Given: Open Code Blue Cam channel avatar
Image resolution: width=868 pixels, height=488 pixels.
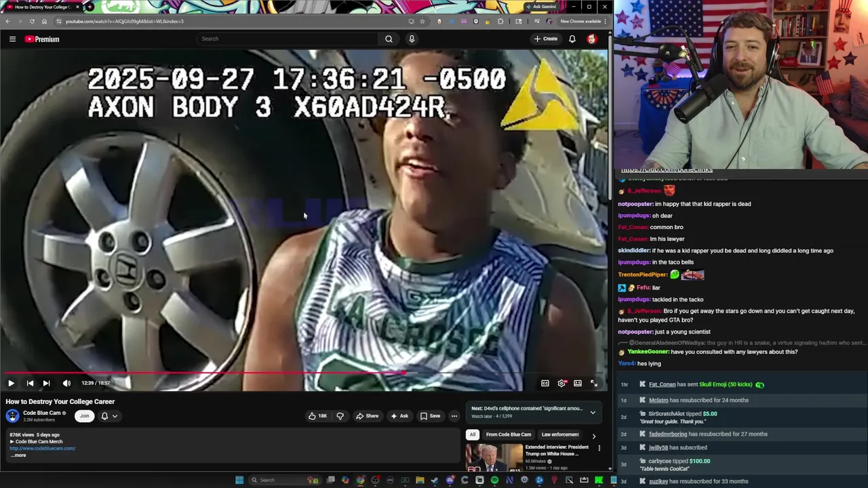Looking at the screenshot, I should click(x=13, y=416).
